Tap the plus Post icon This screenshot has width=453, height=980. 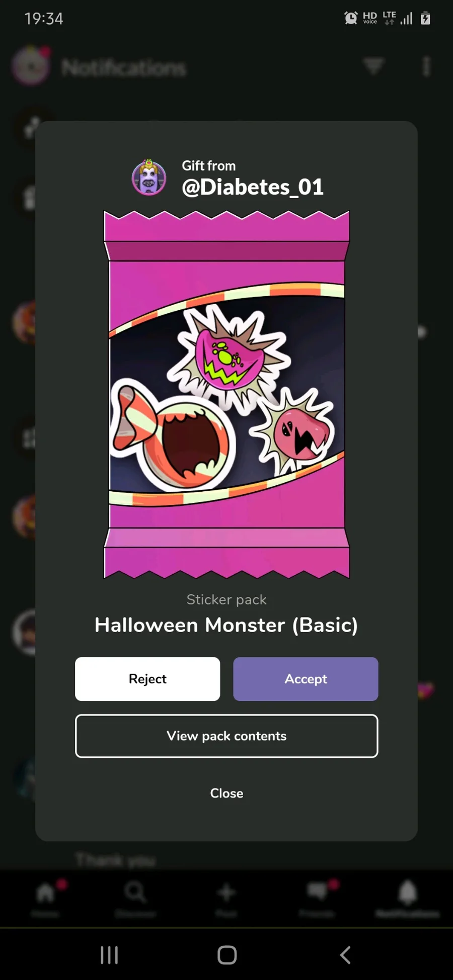(226, 893)
